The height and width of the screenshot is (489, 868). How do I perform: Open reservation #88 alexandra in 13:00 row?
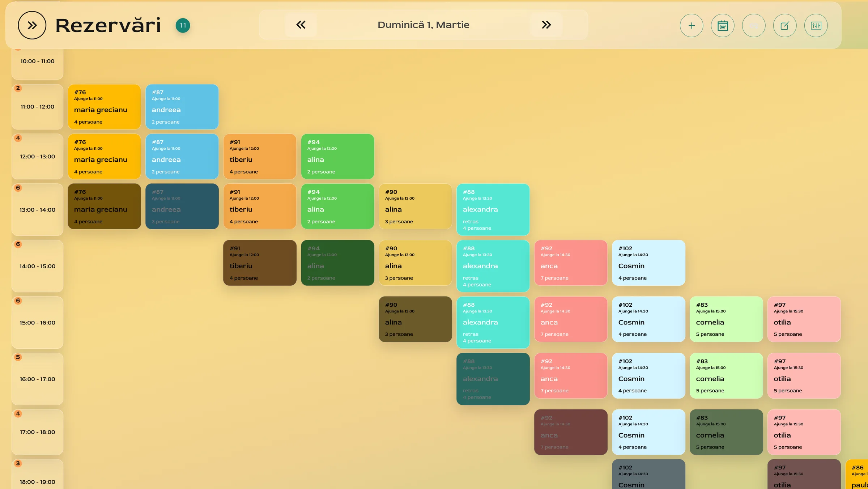pyautogui.click(x=493, y=210)
